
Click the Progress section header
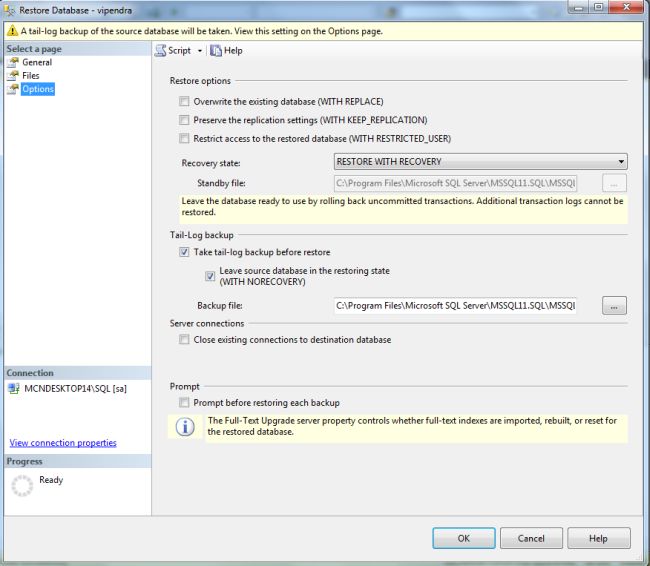78,461
